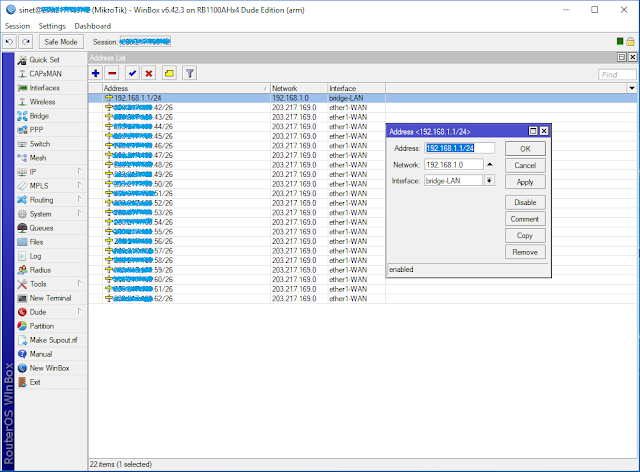Screen dimensions: 640x472
Task: Select the address row ending .62/26
Action: click(362, 298)
